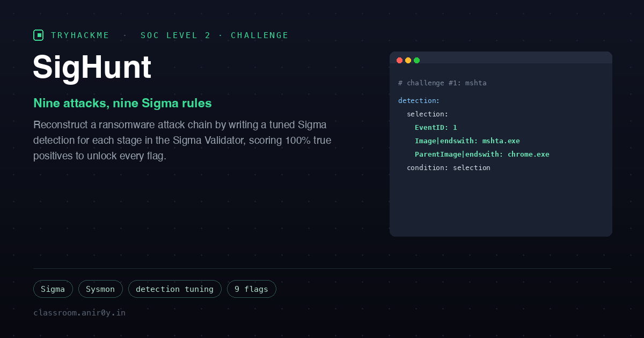This screenshot has height=338, width=644.
Task: Click the yellow minimize dot on code window
Action: 408,60
